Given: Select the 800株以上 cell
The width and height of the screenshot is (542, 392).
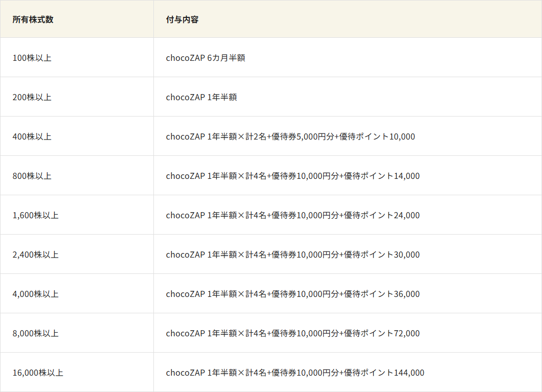Looking at the screenshot, I should tap(32, 176).
